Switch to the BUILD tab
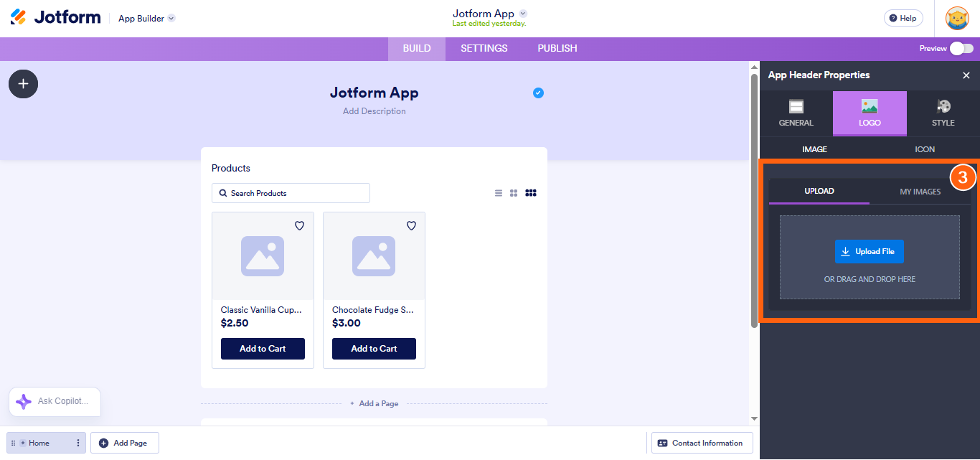 point(417,49)
